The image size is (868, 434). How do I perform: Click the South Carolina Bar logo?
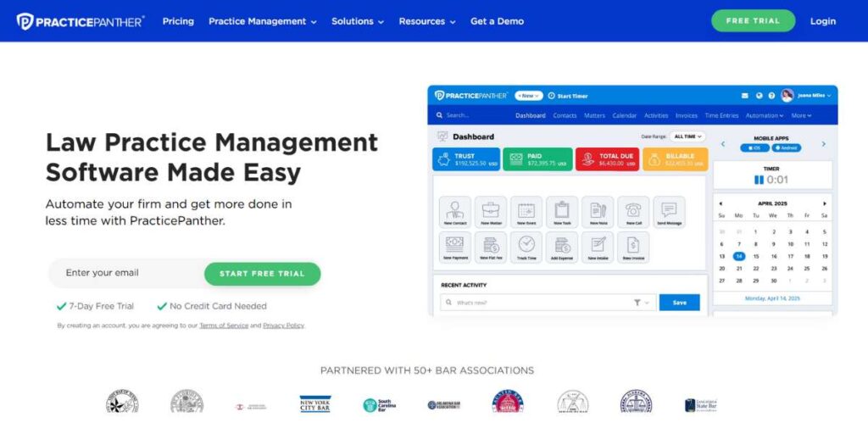[379, 405]
